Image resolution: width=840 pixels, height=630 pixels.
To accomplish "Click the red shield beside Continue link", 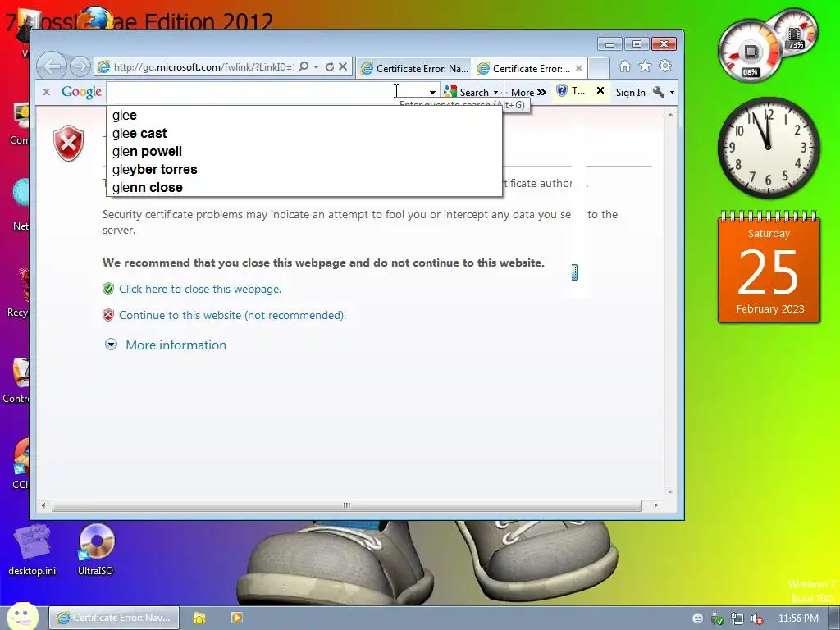I will 108,316.
